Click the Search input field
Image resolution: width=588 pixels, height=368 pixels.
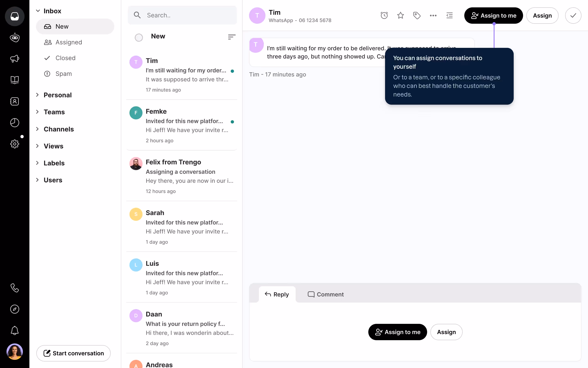coord(182,15)
